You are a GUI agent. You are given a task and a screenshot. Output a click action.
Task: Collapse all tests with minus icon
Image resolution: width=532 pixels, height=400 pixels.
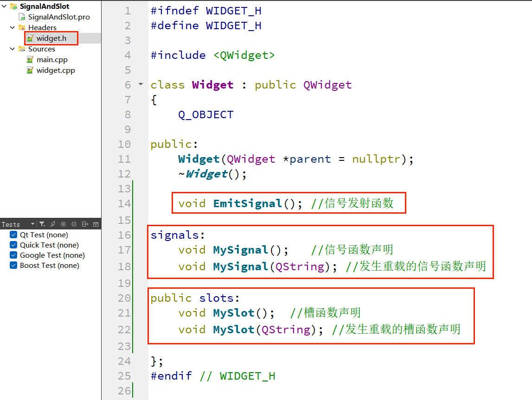74,224
